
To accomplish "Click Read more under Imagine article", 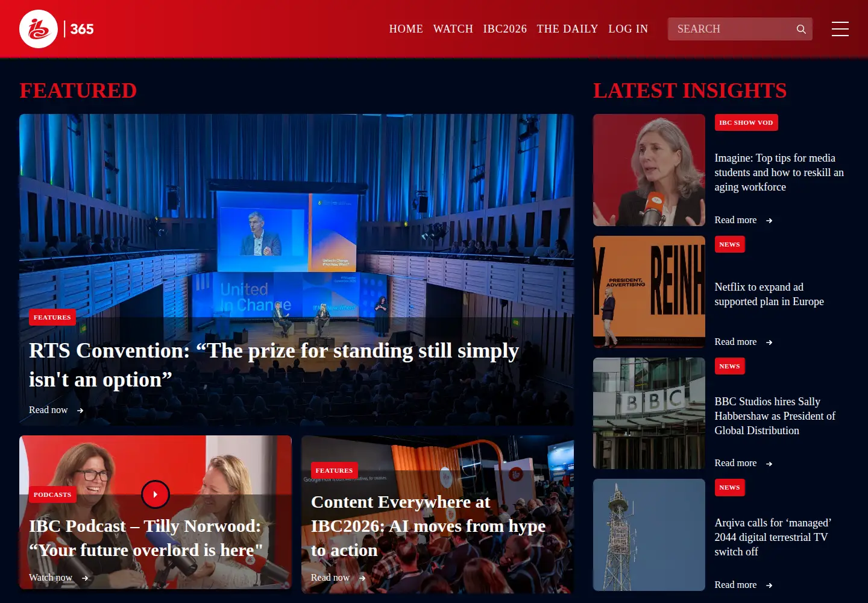I will 735,220.
